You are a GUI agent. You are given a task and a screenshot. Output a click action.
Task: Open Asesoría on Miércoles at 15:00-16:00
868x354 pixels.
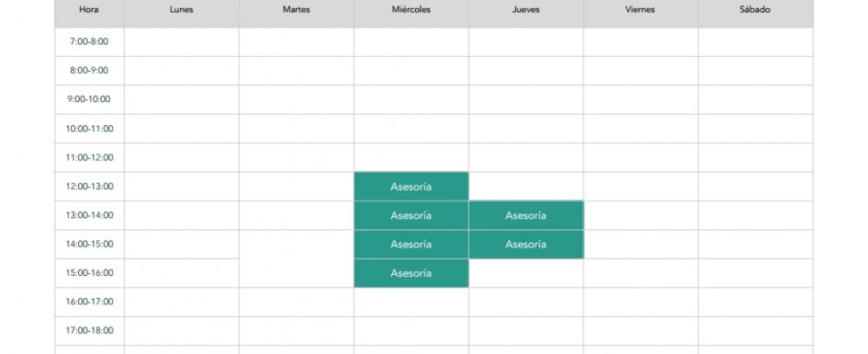(411, 272)
